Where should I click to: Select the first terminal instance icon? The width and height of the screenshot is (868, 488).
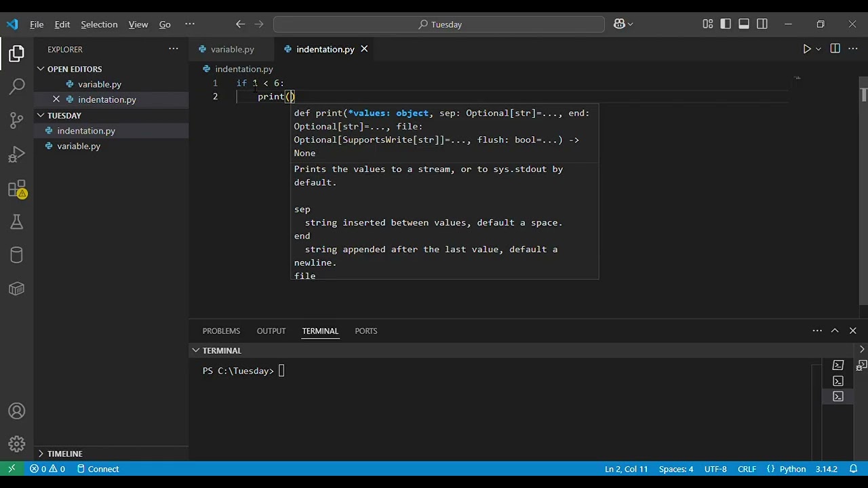coord(838,365)
